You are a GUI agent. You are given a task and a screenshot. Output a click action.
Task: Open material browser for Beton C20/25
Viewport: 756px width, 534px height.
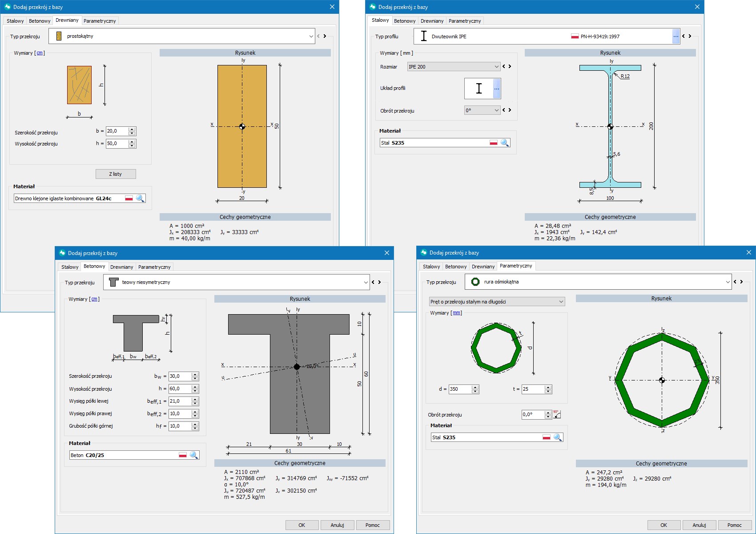194,455
